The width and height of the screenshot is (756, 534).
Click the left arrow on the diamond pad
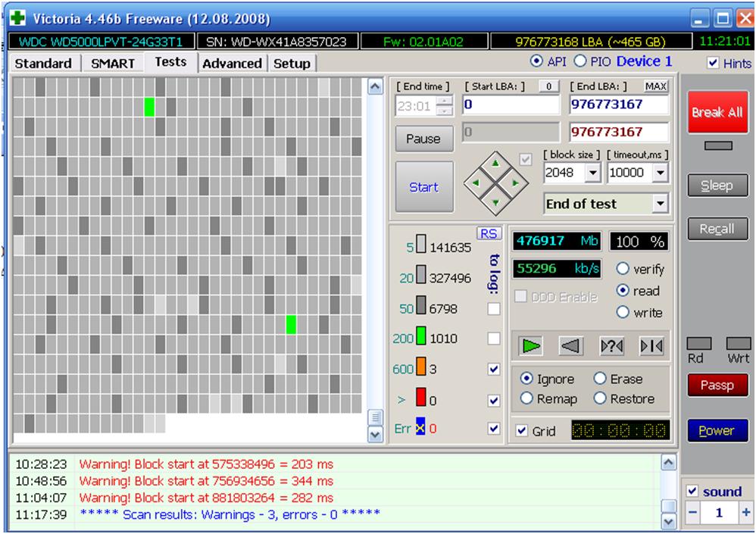tap(476, 183)
